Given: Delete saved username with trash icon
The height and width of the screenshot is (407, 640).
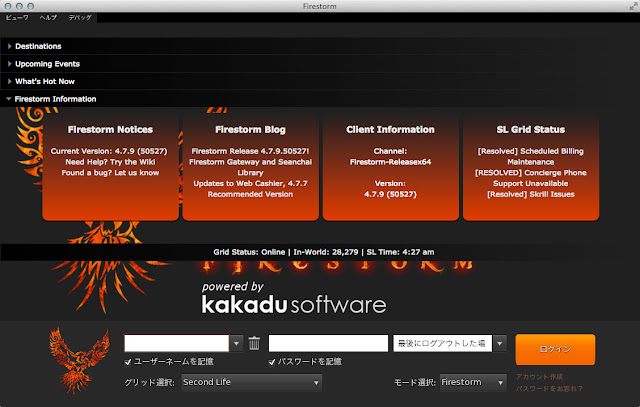Looking at the screenshot, I should pyautogui.click(x=254, y=343).
